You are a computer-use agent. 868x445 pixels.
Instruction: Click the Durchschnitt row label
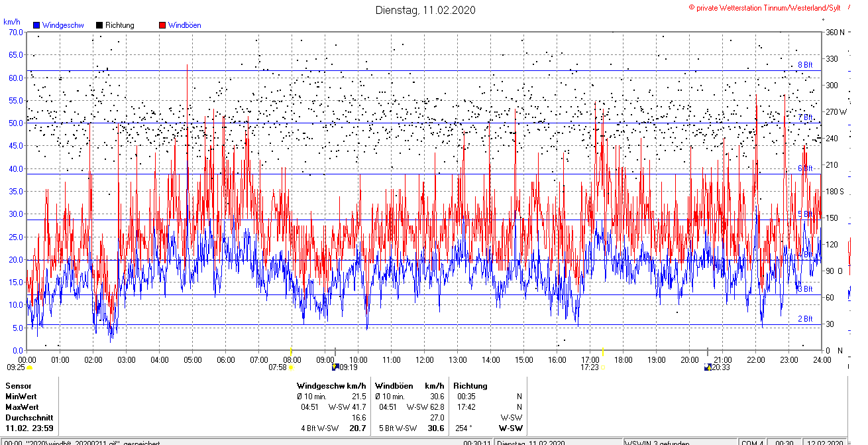pyautogui.click(x=28, y=417)
